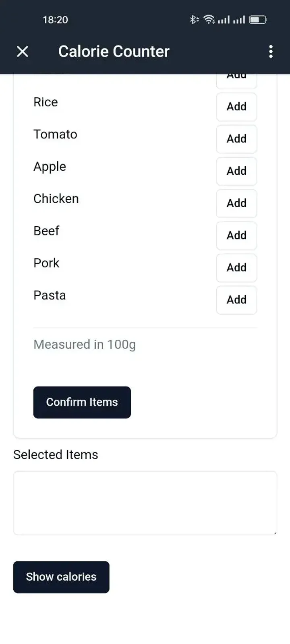
Task: Confirm the chosen food items
Action: pos(82,402)
